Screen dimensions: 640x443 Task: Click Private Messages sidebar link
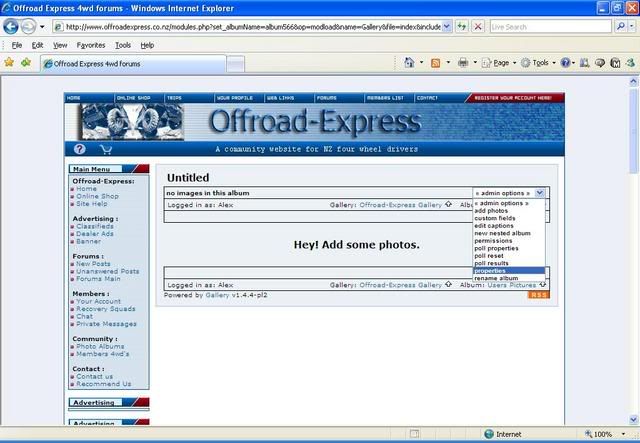click(107, 324)
